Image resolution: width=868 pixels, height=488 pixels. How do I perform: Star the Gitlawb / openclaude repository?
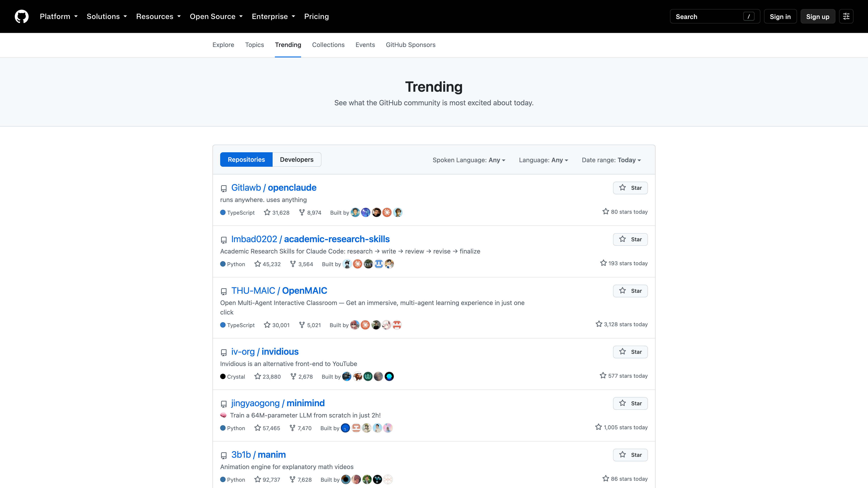point(630,188)
